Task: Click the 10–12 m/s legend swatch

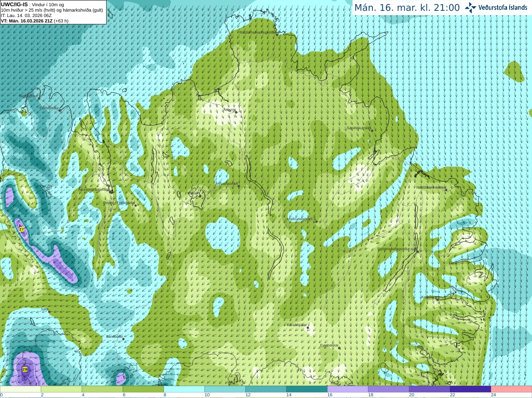Action: click(225, 389)
